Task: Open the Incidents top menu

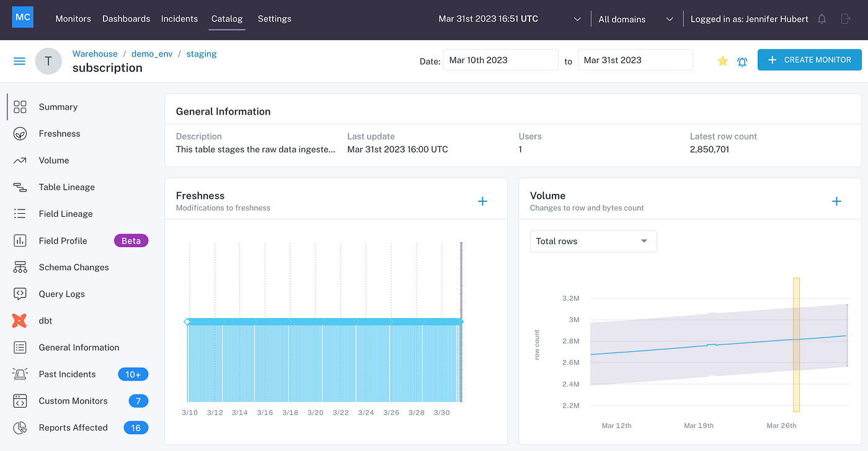Action: 179,19
